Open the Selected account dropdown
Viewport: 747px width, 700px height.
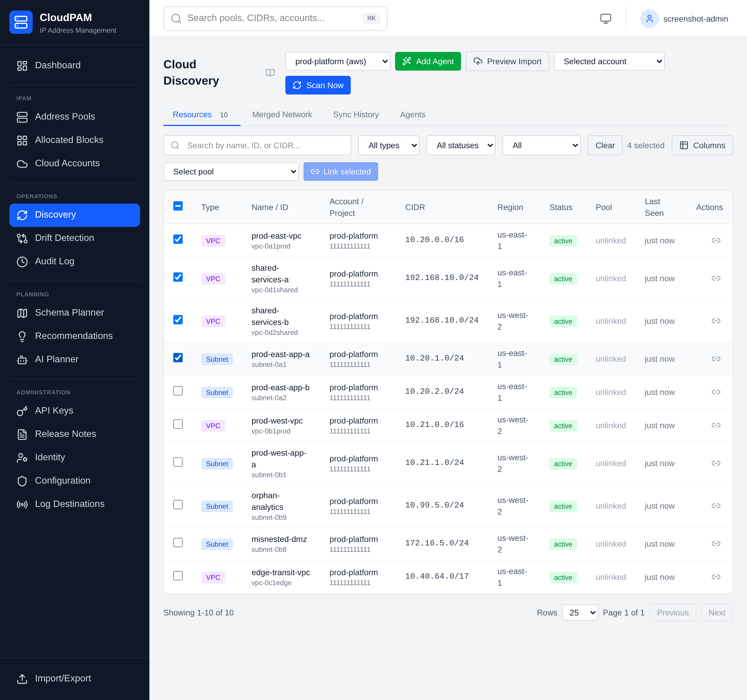(609, 61)
